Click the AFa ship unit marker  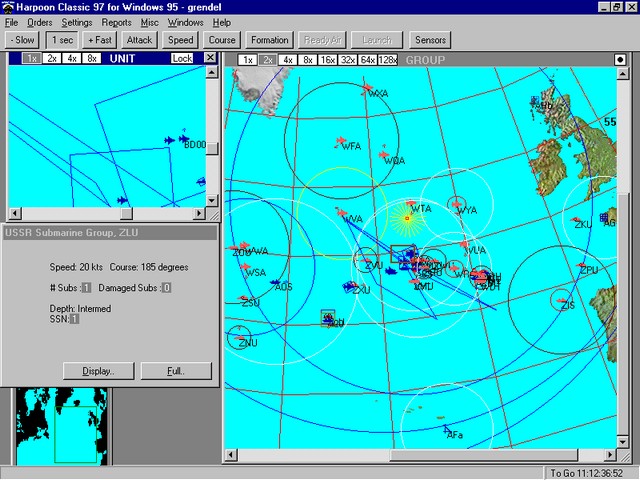(447, 430)
